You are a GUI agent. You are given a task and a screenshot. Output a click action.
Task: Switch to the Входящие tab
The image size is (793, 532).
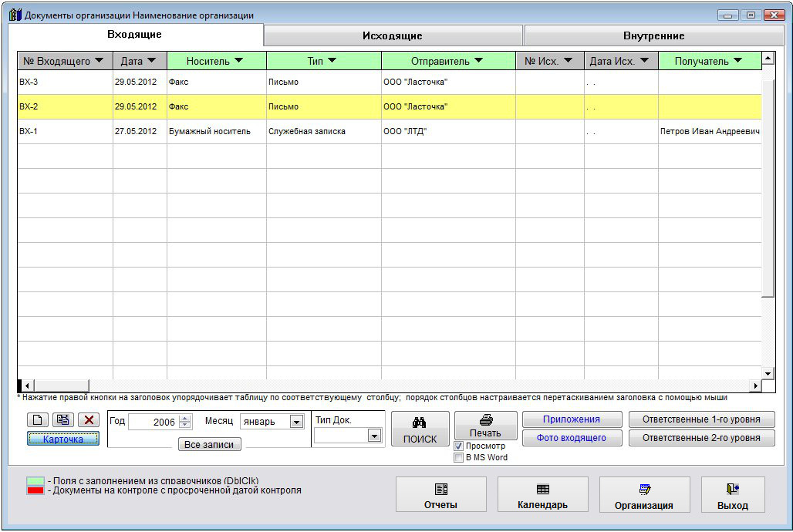pyautogui.click(x=135, y=35)
